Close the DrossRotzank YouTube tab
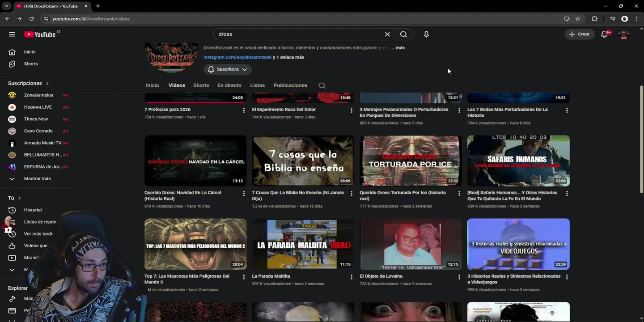This screenshot has height=322, width=644. pyautogui.click(x=86, y=6)
